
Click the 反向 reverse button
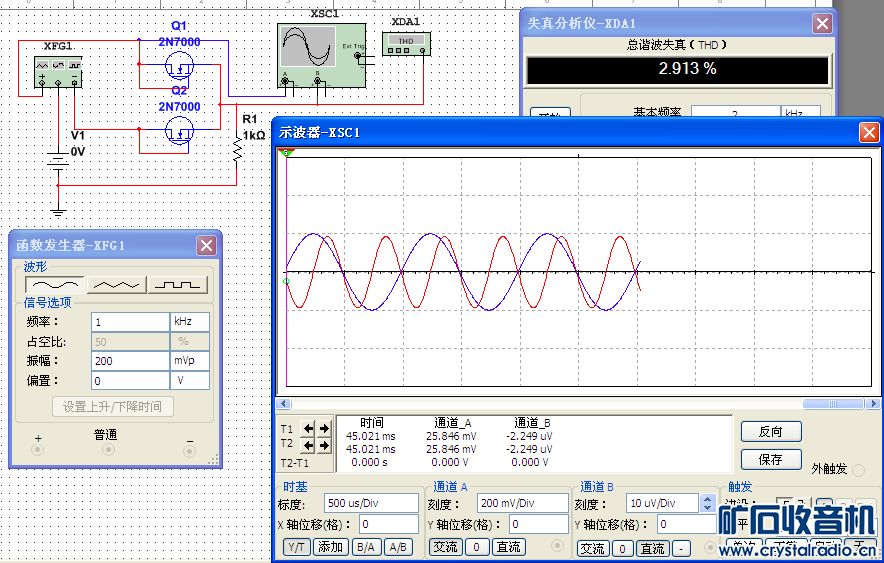771,432
